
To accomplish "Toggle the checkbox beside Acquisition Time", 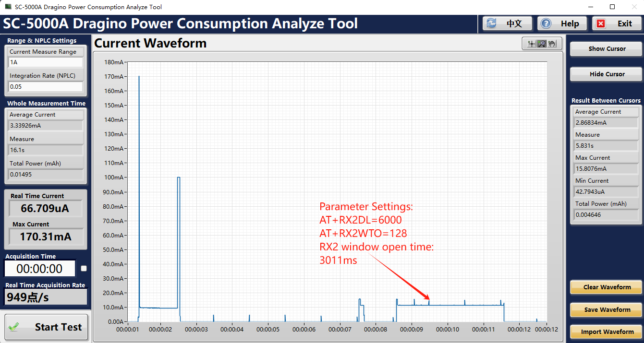I will [84, 269].
